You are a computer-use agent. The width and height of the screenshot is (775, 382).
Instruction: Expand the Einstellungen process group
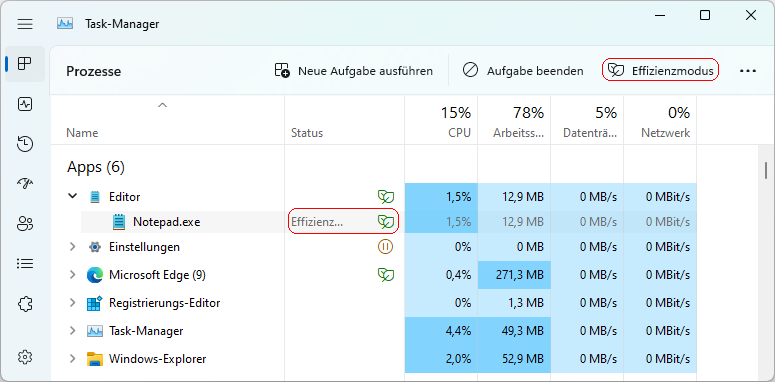click(73, 246)
